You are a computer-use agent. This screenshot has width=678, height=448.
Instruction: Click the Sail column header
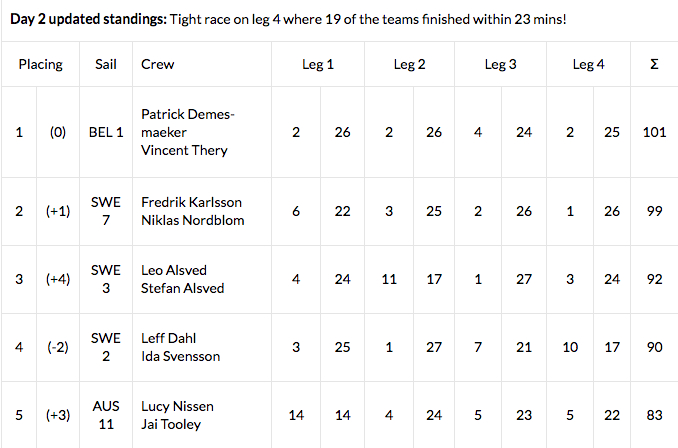coord(105,64)
